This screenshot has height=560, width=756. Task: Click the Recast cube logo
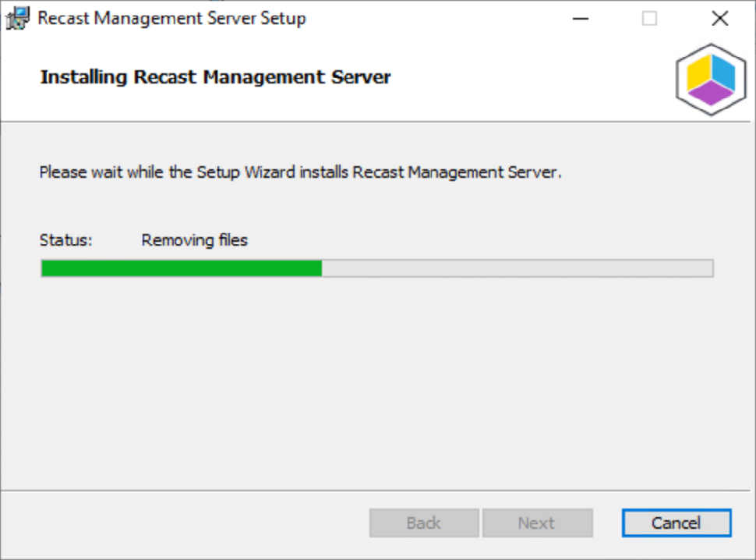point(711,80)
